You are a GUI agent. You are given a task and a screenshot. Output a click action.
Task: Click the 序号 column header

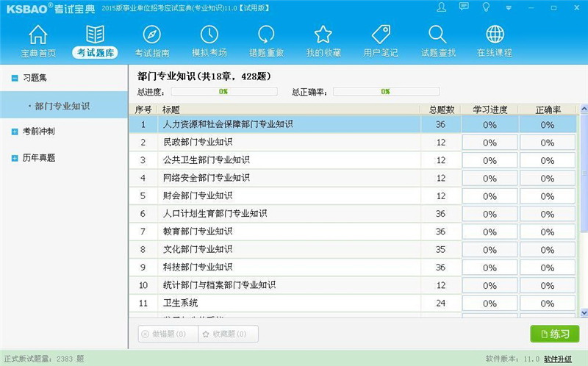(143, 110)
